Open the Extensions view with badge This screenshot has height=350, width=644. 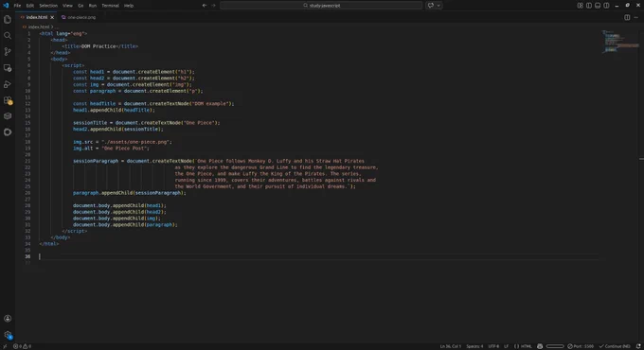tap(8, 100)
